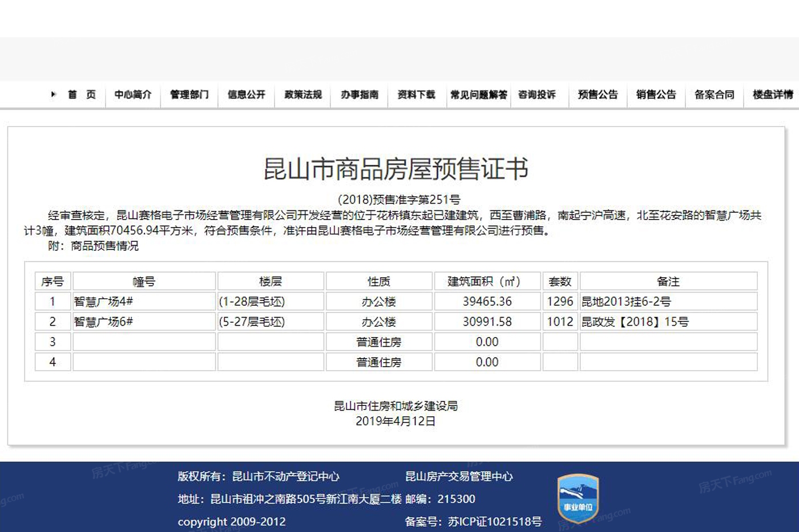This screenshot has height=532, width=799.
Task: Click the postal code 邮编：215300
Action: pos(440,499)
